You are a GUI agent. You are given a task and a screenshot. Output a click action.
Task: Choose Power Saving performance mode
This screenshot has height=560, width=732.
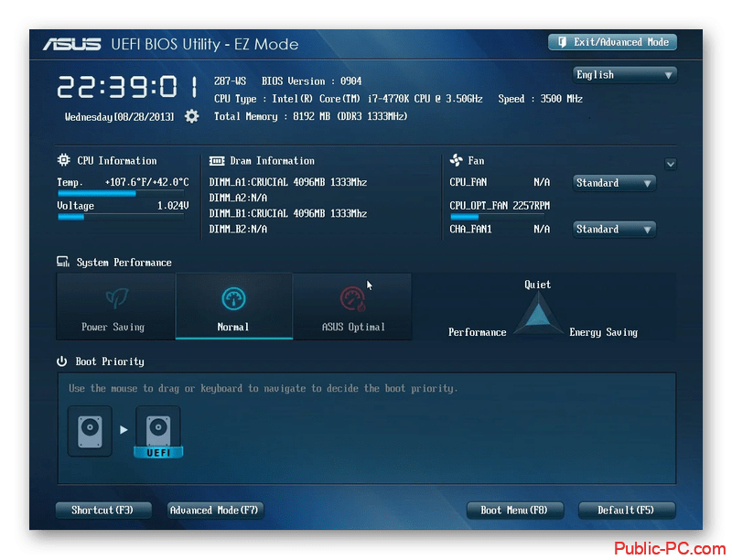(115, 307)
